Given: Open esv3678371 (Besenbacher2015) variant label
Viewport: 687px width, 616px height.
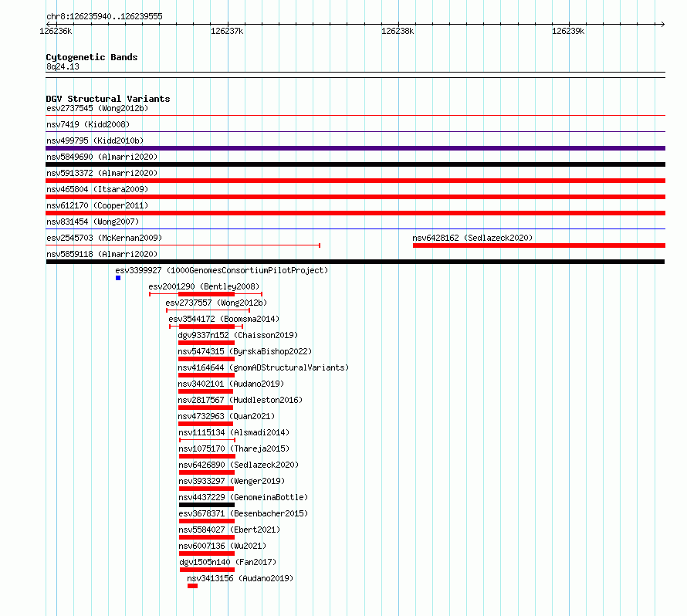Looking at the screenshot, I should pyautogui.click(x=243, y=513).
